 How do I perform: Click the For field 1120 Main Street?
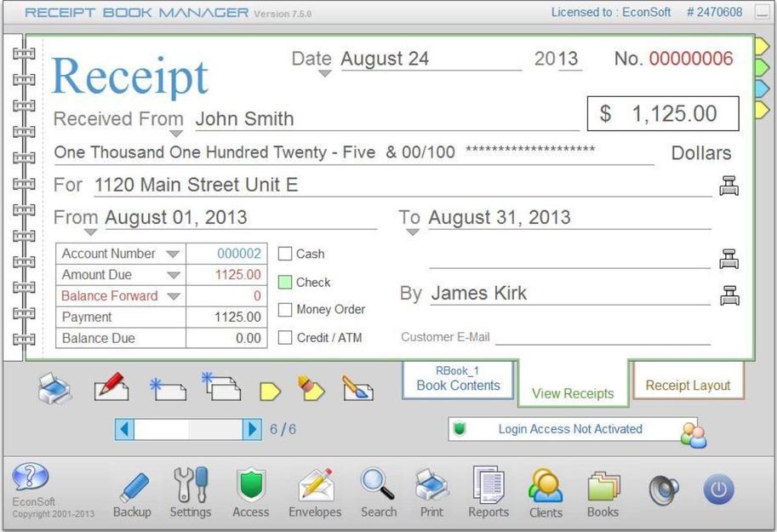(x=403, y=185)
